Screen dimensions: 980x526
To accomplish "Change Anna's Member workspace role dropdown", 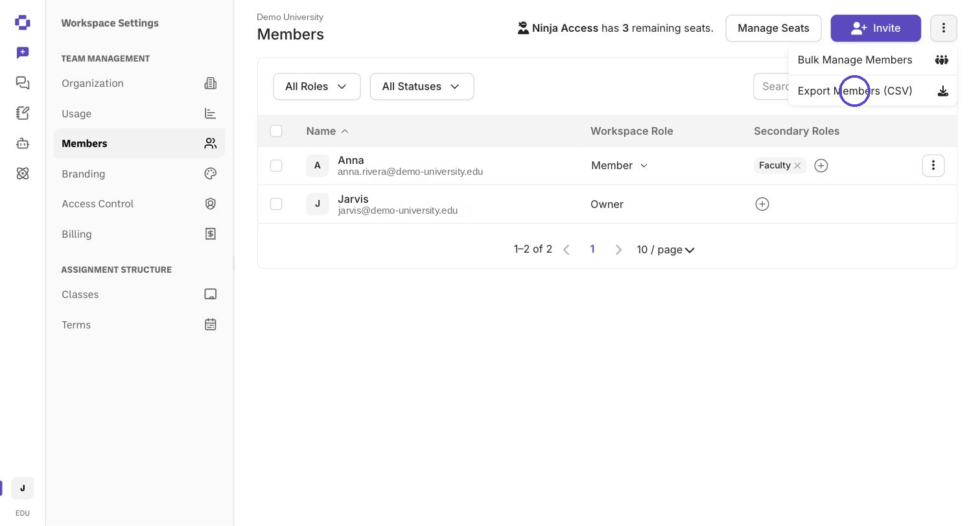I will pos(619,166).
